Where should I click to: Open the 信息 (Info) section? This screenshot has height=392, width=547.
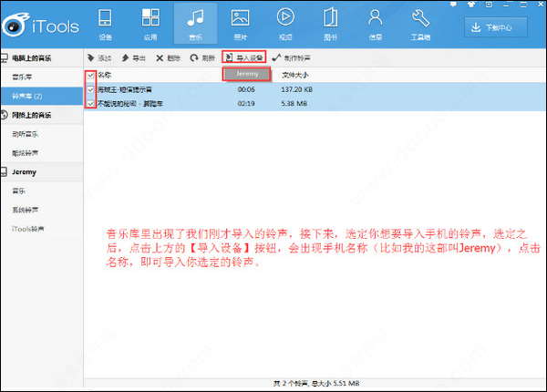tap(376, 25)
